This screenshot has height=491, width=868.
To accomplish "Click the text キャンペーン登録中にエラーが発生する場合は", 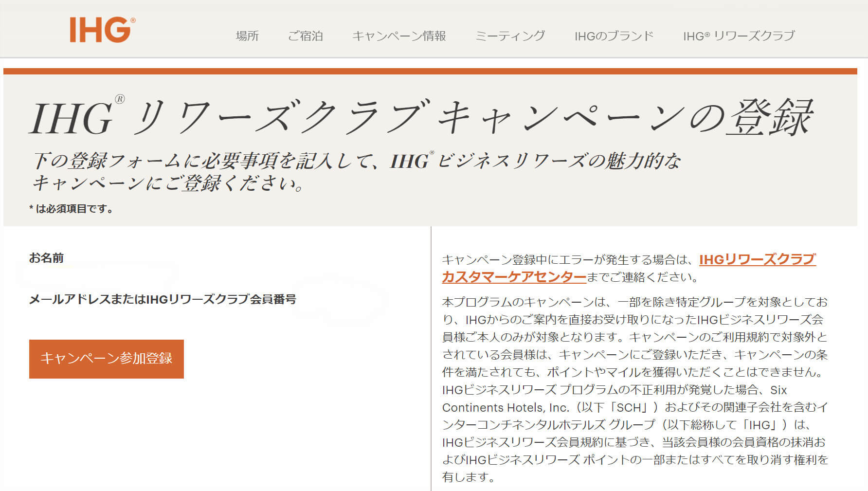I will point(568,260).
